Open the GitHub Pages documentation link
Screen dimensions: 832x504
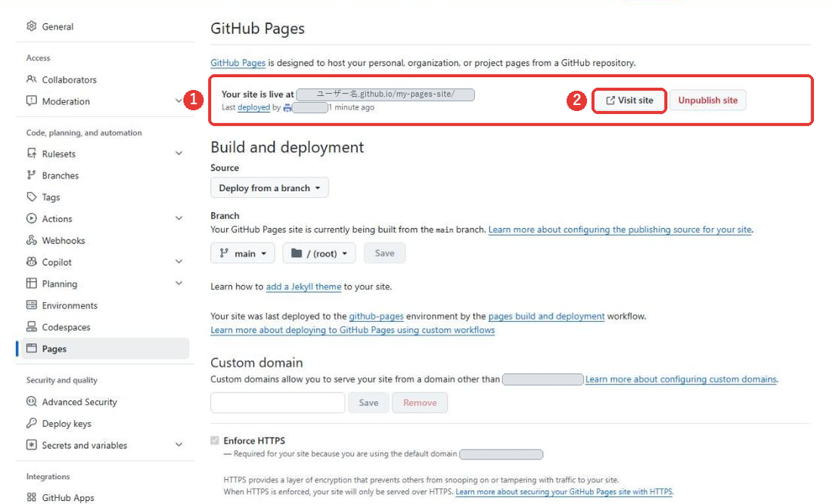[x=237, y=63]
